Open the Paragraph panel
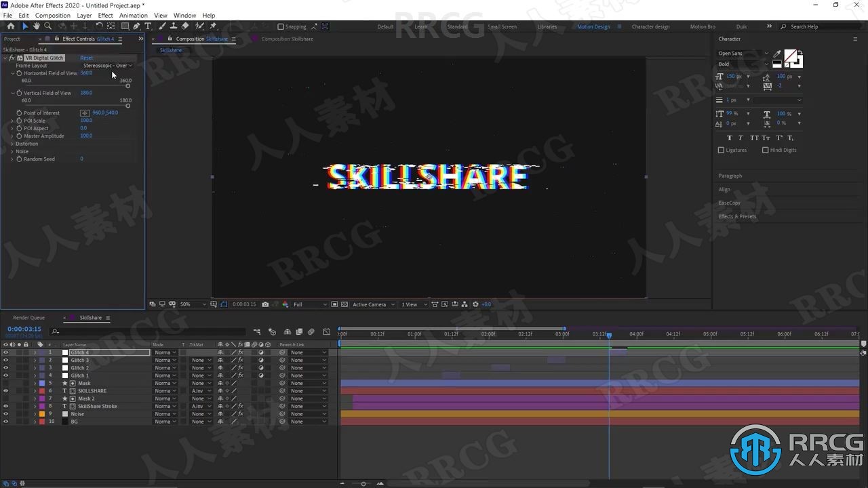 730,176
